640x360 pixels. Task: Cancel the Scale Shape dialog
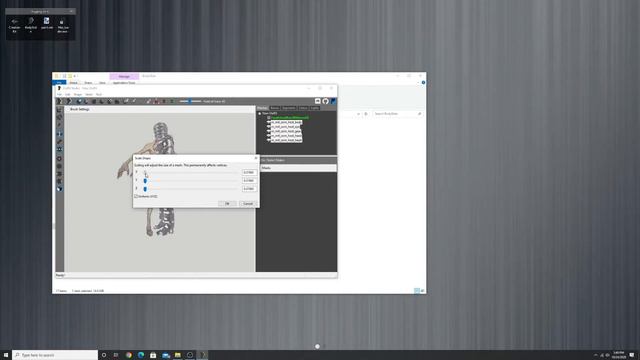[x=248, y=204]
